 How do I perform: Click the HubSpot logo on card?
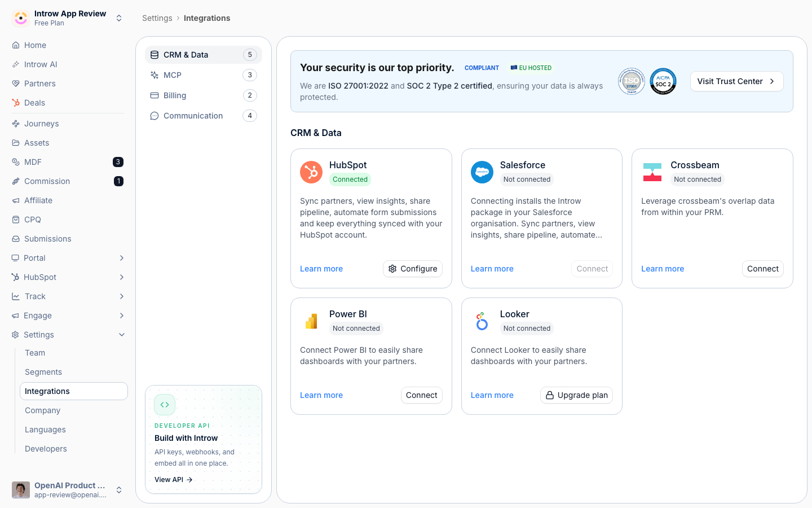point(311,172)
